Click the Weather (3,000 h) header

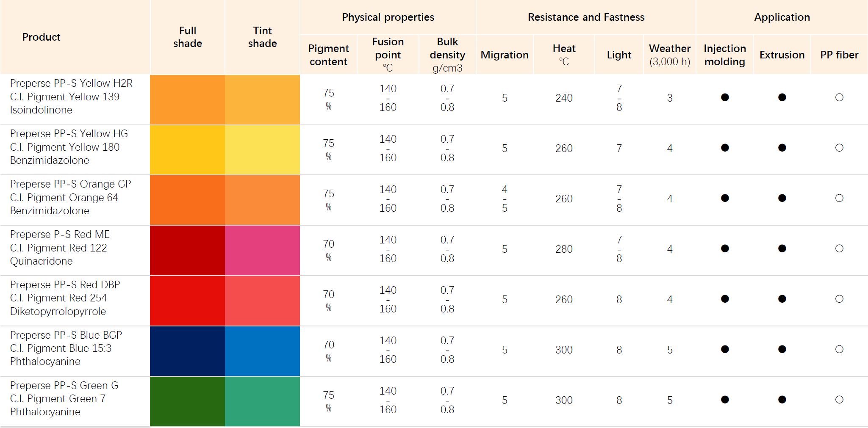click(x=670, y=55)
